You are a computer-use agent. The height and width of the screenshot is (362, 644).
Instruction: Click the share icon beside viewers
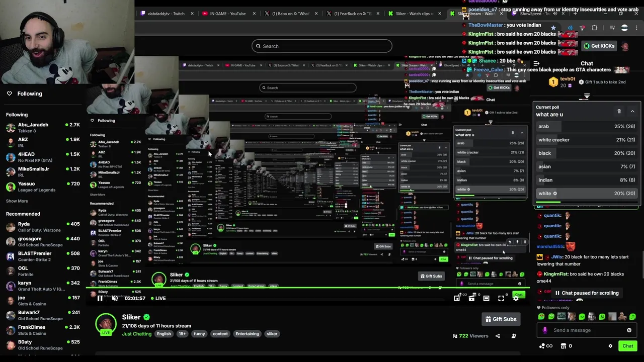click(498, 336)
